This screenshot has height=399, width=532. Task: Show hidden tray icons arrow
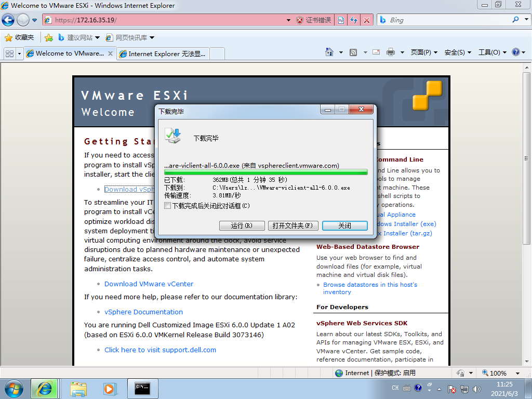[440, 389]
